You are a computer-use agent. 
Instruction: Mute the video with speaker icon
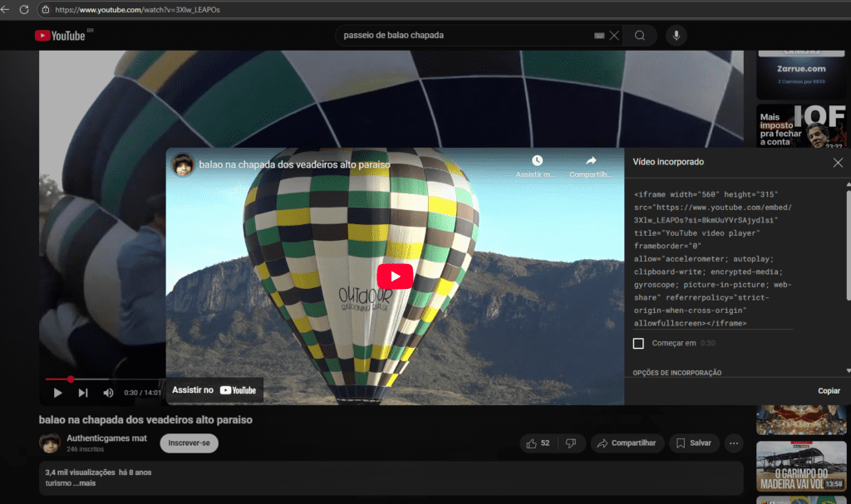coord(109,393)
